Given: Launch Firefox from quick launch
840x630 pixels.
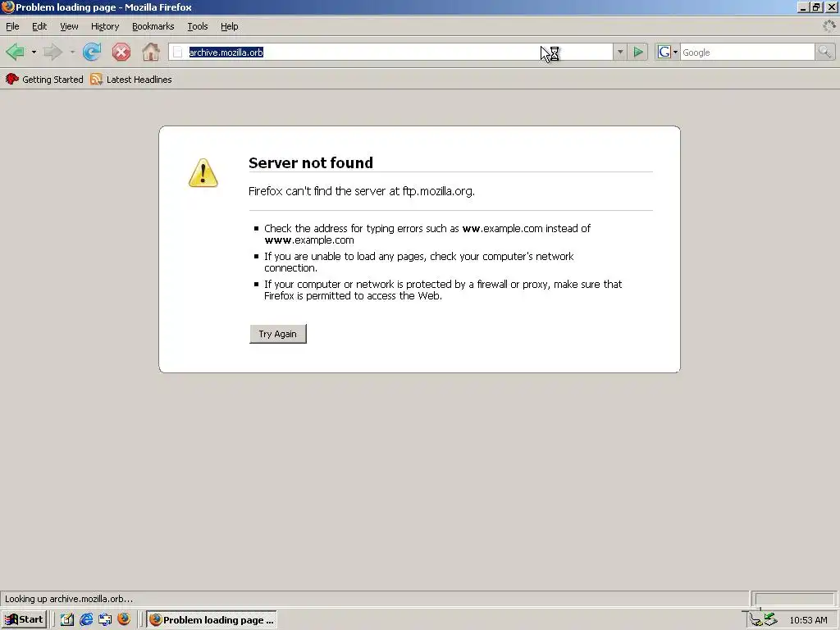Looking at the screenshot, I should tap(124, 620).
